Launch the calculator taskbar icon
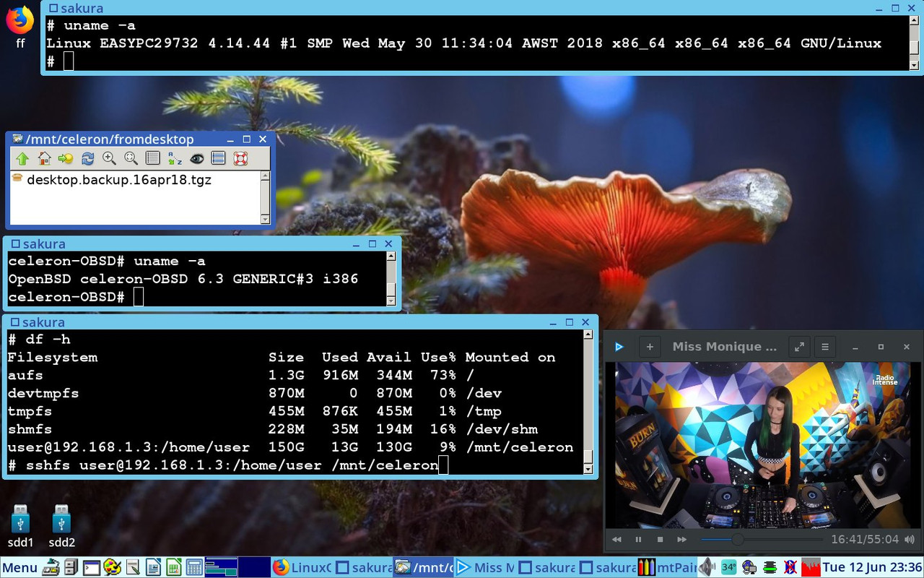This screenshot has width=924, height=578. 193,568
